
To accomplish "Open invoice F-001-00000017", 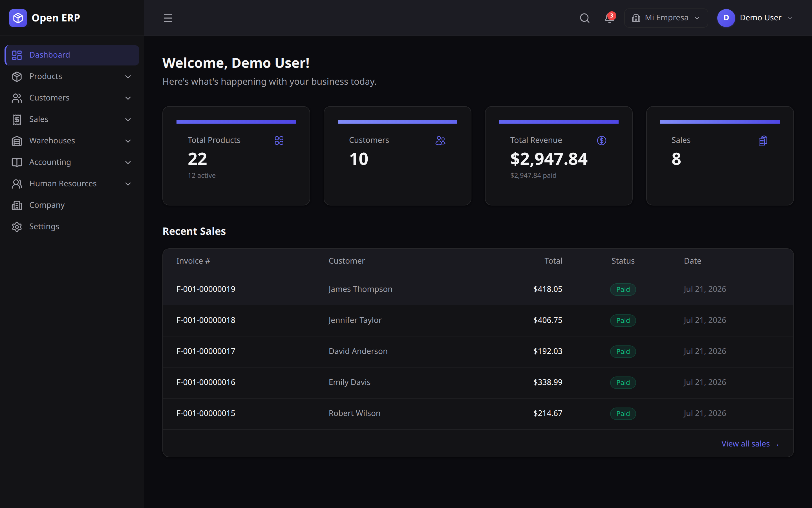I will click(206, 351).
